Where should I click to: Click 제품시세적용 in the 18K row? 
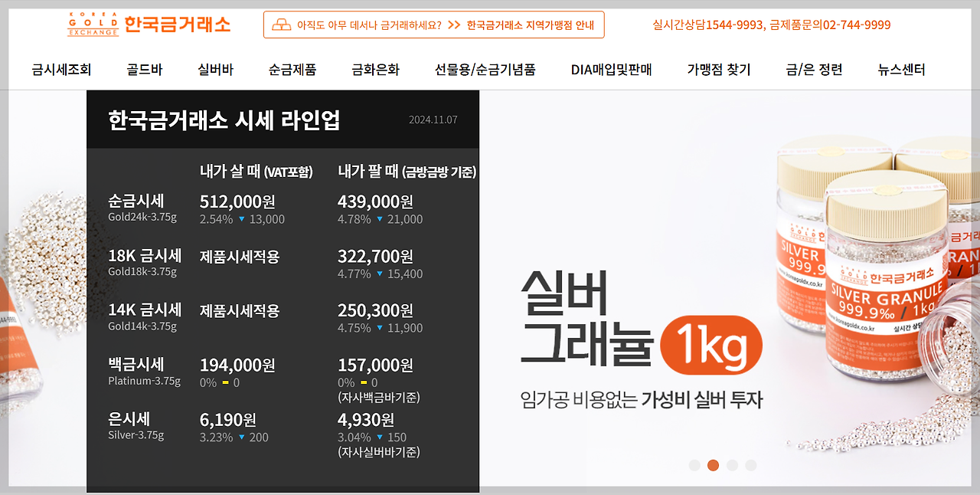pyautogui.click(x=240, y=257)
